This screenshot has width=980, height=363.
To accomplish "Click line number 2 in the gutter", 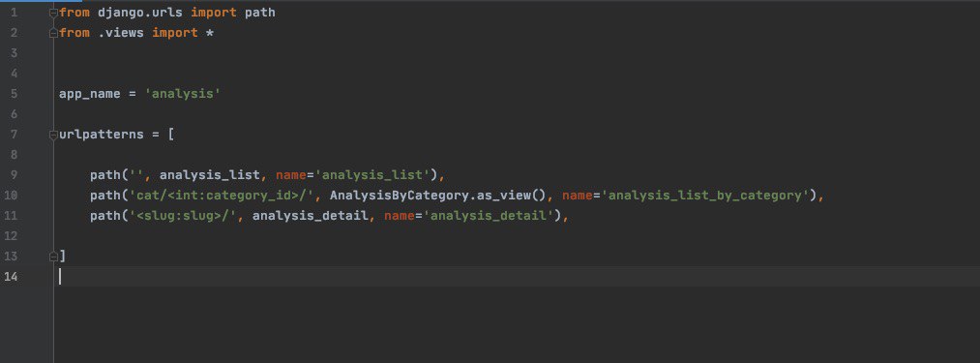I will (x=15, y=33).
